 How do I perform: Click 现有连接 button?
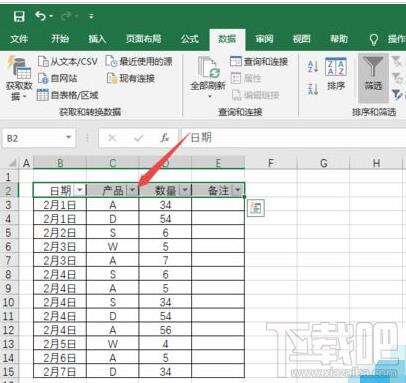tap(131, 78)
